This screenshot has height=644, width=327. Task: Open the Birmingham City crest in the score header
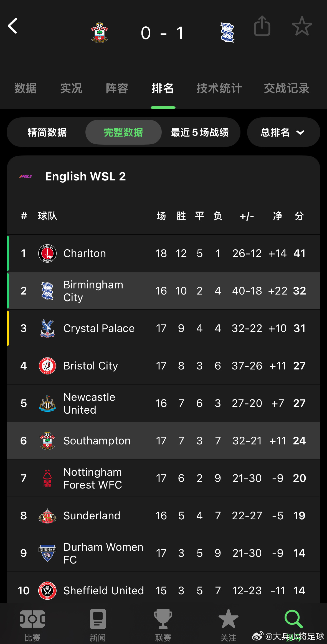(x=227, y=33)
